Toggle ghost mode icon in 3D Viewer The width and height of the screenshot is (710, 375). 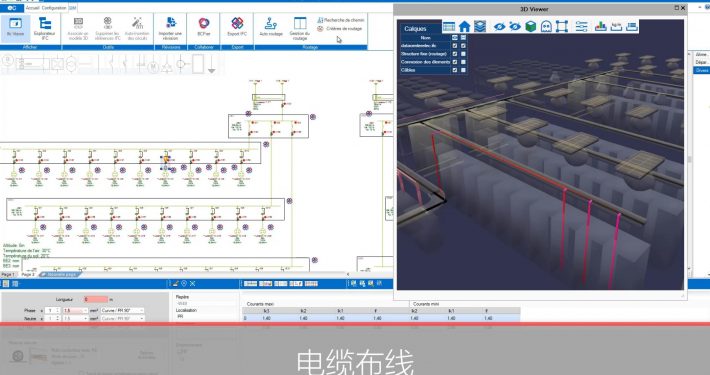point(546,27)
